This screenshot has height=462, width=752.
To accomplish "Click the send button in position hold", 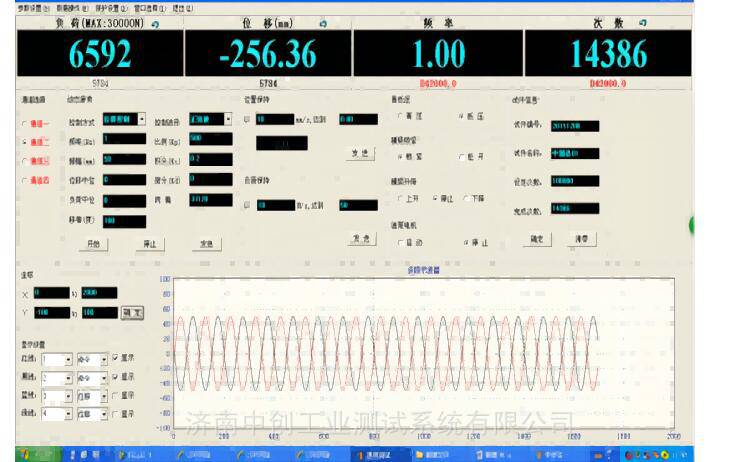I will point(360,154).
